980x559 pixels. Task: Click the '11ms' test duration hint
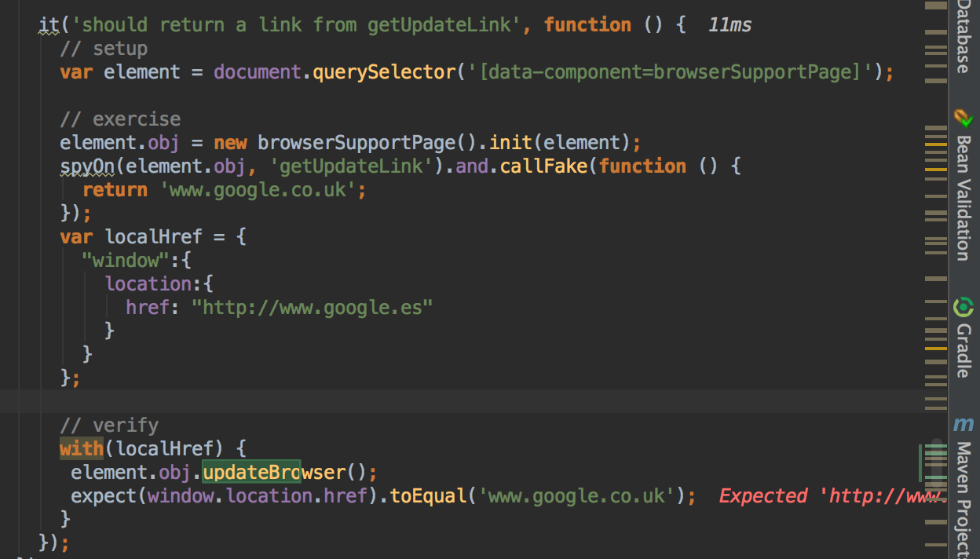pyautogui.click(x=730, y=25)
